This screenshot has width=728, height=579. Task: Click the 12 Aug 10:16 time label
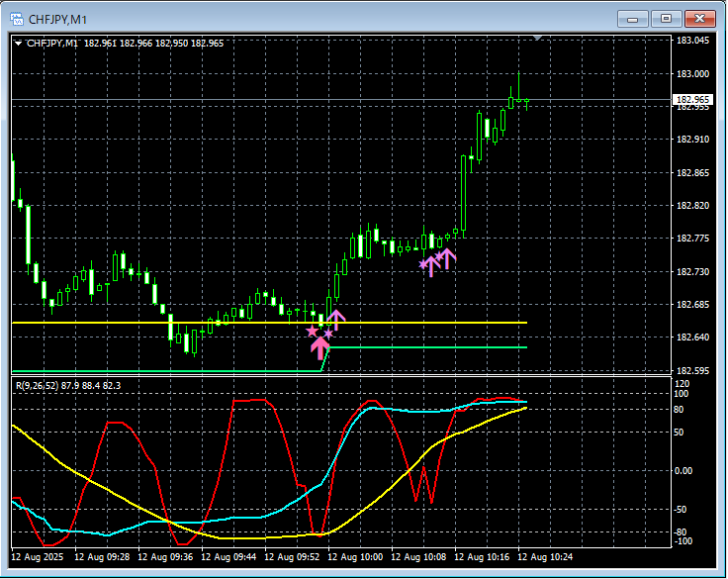[482, 556]
